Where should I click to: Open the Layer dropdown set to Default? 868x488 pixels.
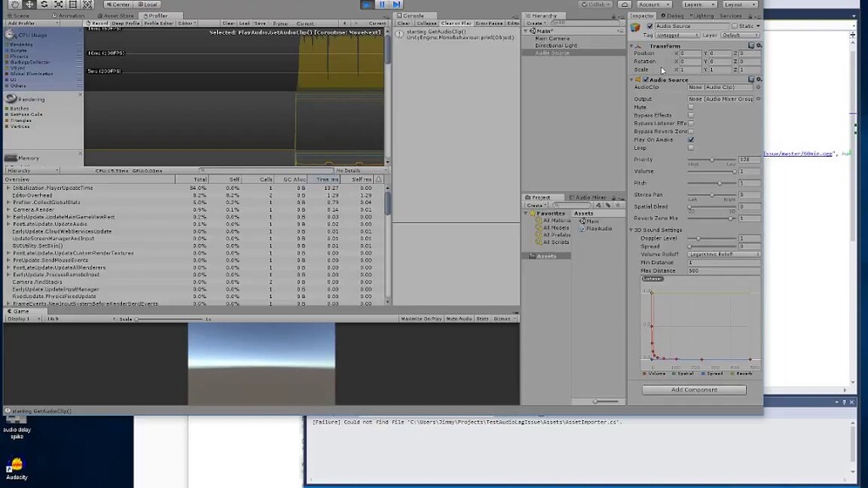coord(740,35)
